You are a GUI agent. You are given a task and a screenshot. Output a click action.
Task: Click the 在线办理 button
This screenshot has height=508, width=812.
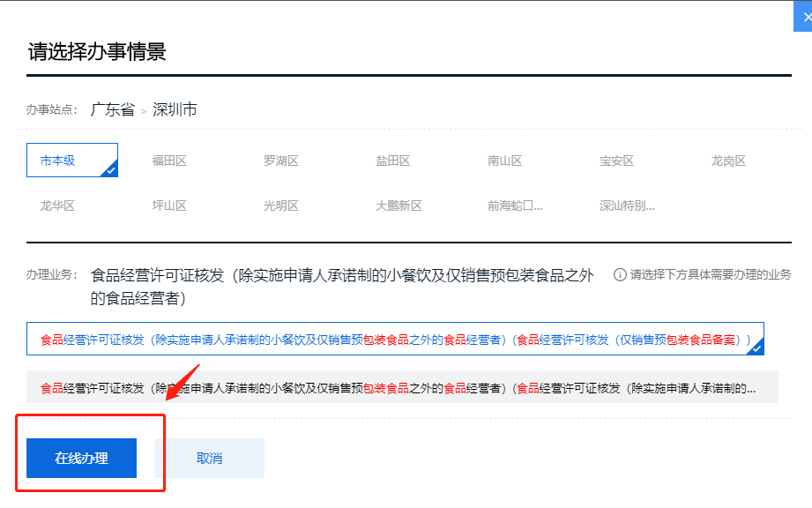(81, 458)
